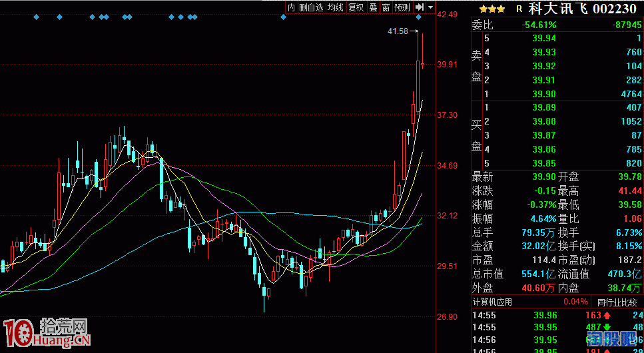Click the 37.30 price axis label
Viewport: 644px width, 353px height.
coord(448,115)
